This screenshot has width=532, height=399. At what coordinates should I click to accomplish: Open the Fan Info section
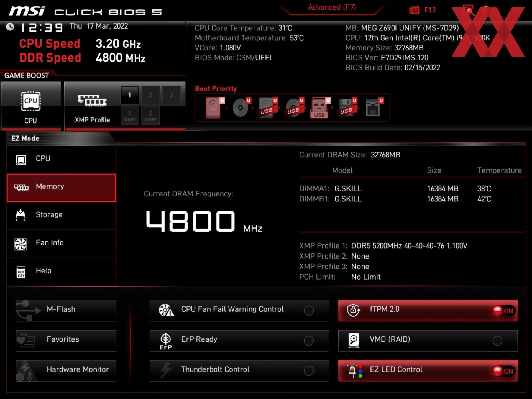point(61,244)
